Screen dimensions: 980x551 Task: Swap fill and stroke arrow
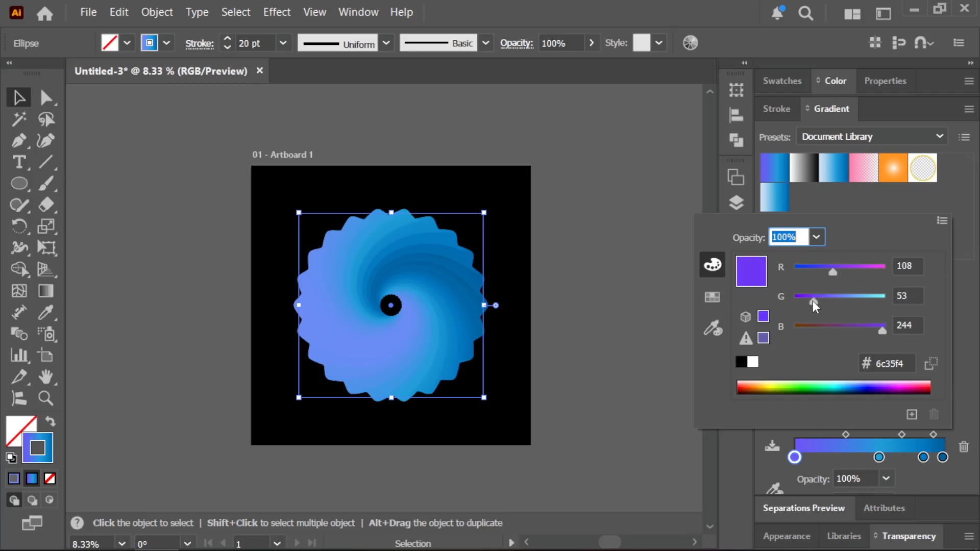click(x=50, y=421)
